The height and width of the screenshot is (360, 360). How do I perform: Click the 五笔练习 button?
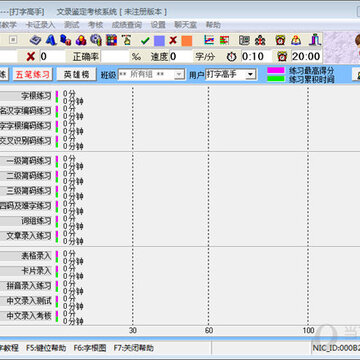click(x=33, y=74)
